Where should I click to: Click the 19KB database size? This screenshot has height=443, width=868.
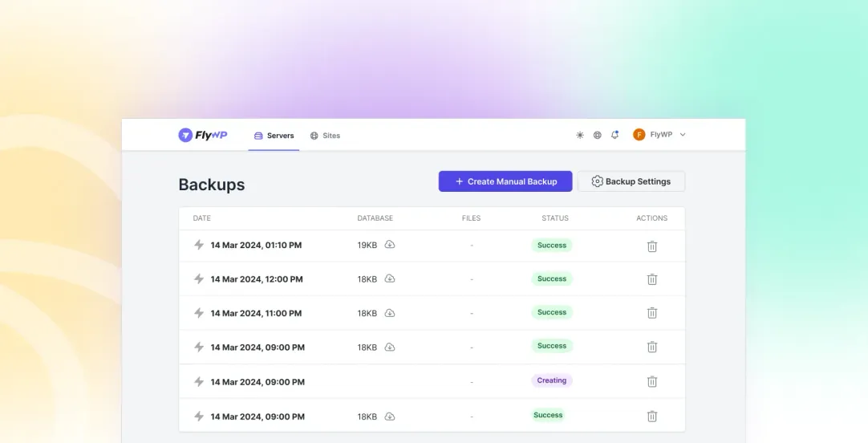pyautogui.click(x=367, y=246)
